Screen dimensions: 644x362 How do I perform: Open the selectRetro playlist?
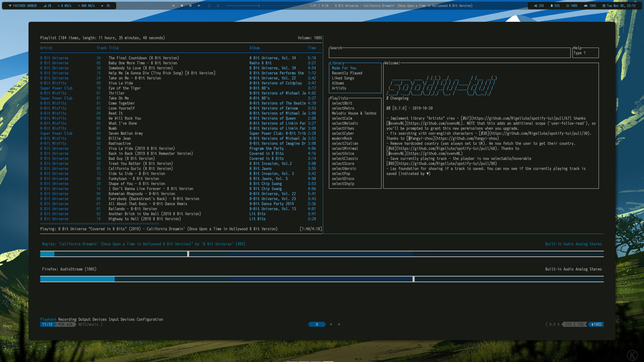(x=343, y=108)
